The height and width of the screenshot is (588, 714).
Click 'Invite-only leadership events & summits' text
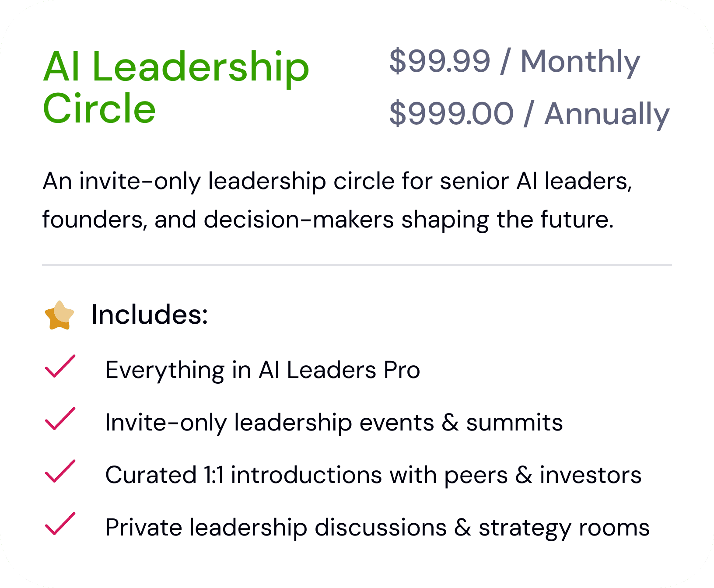(x=334, y=423)
